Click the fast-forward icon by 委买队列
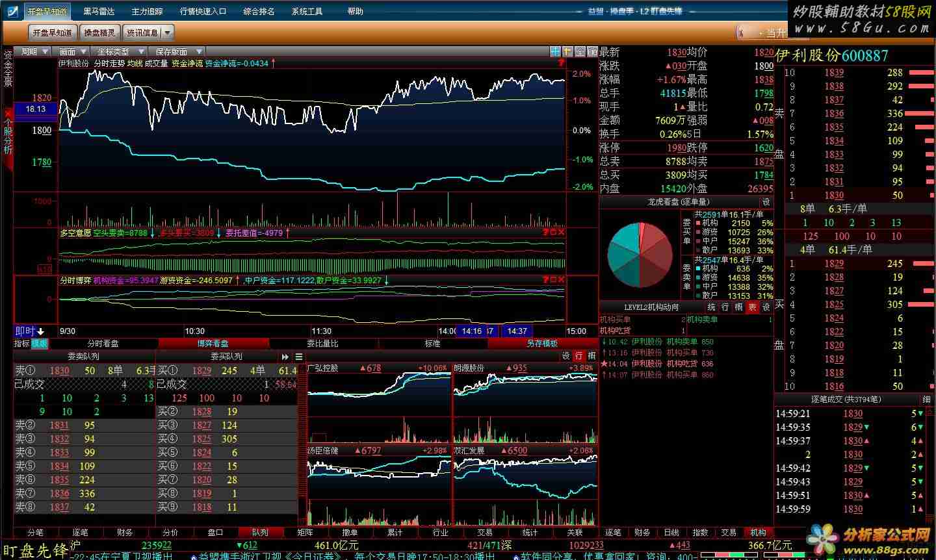The height and width of the screenshot is (560, 936). coord(285,357)
